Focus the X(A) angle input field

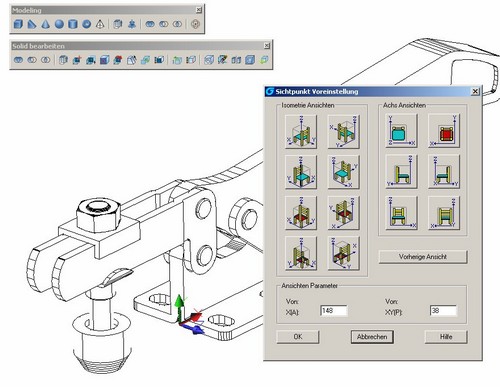[x=334, y=311]
